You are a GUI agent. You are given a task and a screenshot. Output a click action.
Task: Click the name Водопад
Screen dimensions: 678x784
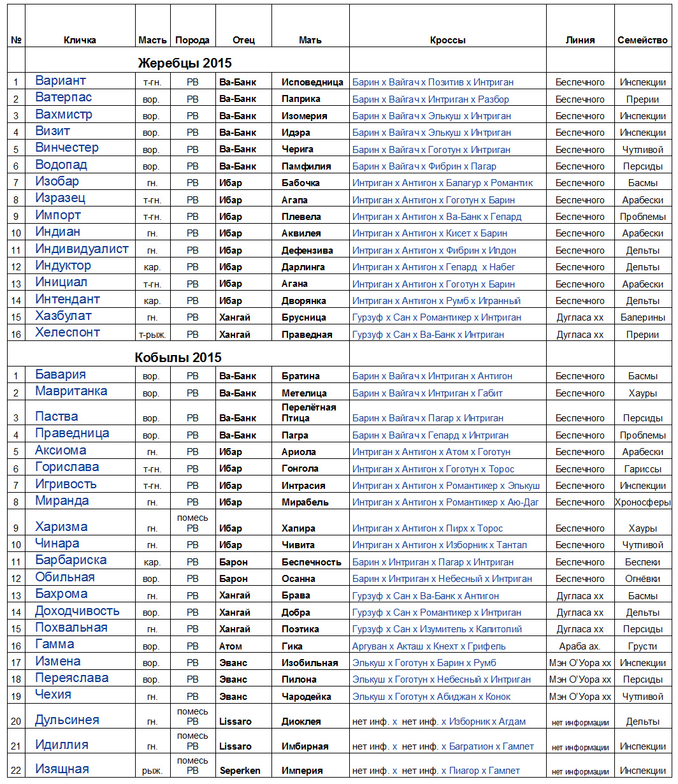click(61, 165)
